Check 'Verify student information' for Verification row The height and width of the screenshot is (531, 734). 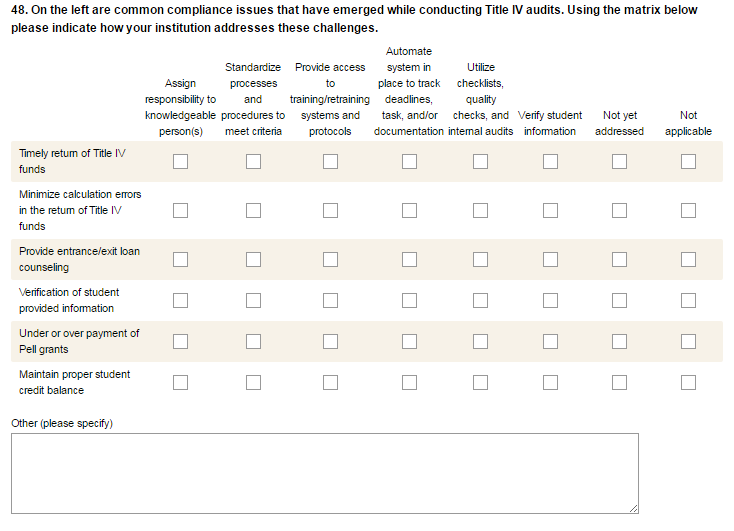coord(550,300)
